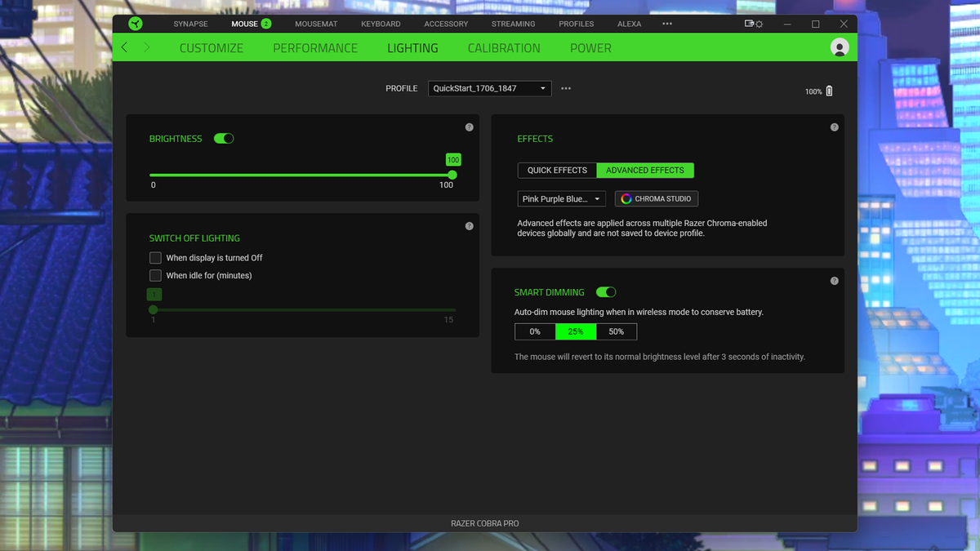Image resolution: width=980 pixels, height=551 pixels.
Task: Click the brightness slider track
Action: (301, 175)
